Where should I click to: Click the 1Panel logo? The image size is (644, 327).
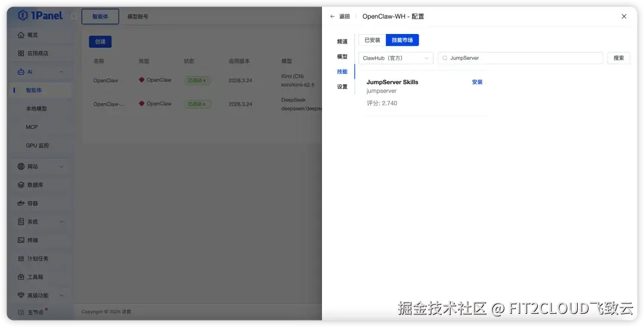tap(41, 16)
